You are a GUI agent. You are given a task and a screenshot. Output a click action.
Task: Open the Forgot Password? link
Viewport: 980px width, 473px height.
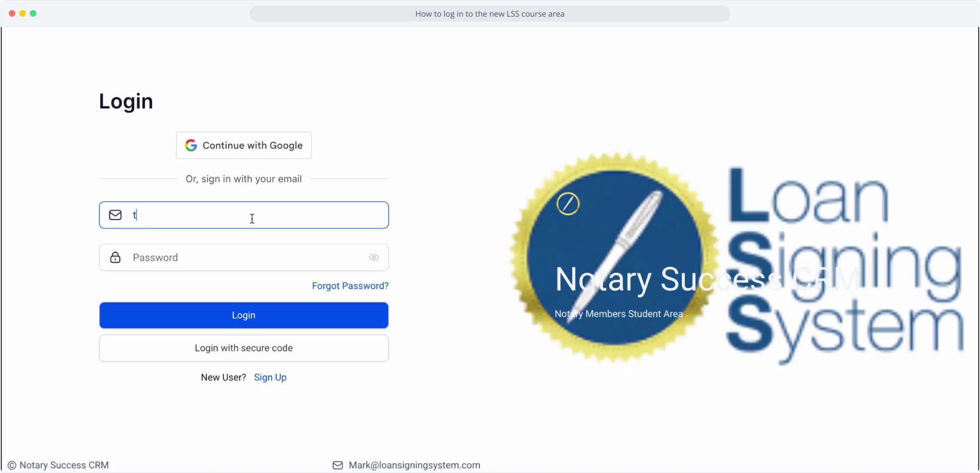point(350,286)
